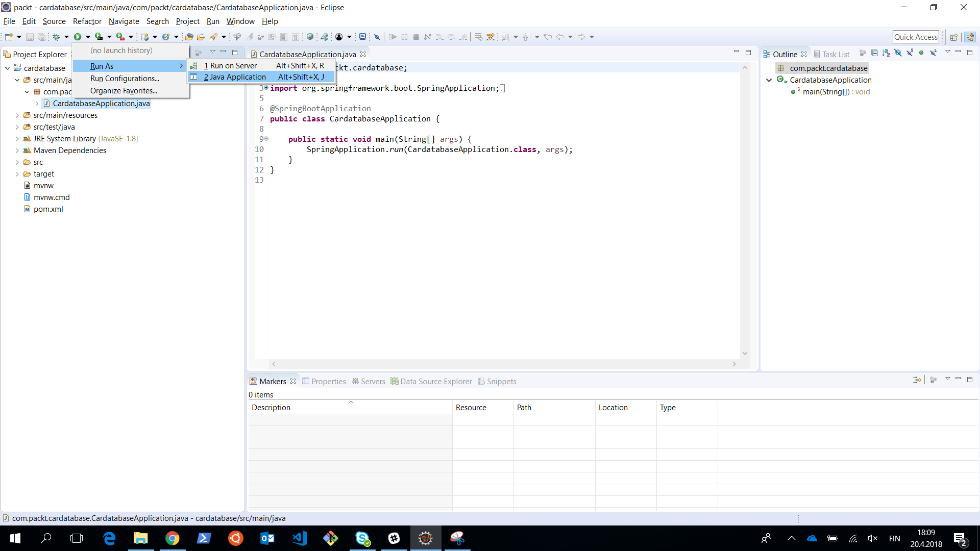Screen dimensions: 980x551
Task: Toggle Hide Local Types in Outline
Action: click(933, 53)
